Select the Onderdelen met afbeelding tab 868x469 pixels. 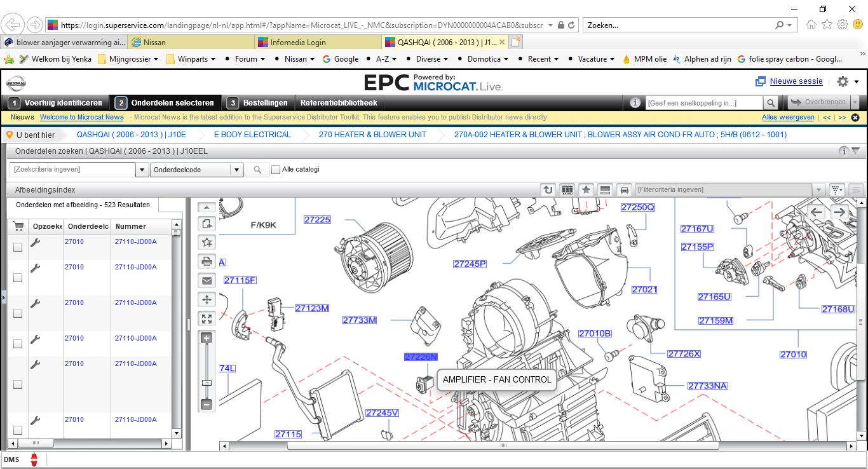(83, 205)
